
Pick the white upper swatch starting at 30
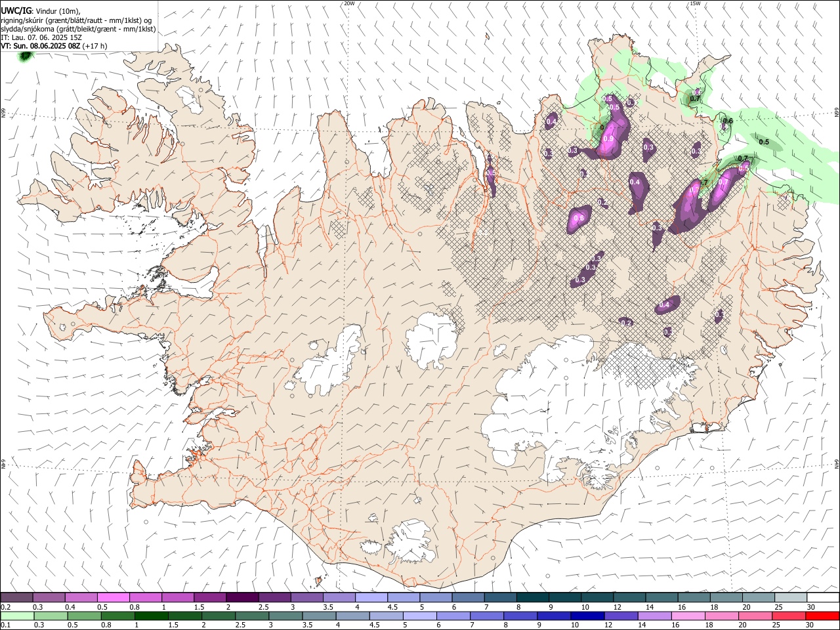point(823,598)
